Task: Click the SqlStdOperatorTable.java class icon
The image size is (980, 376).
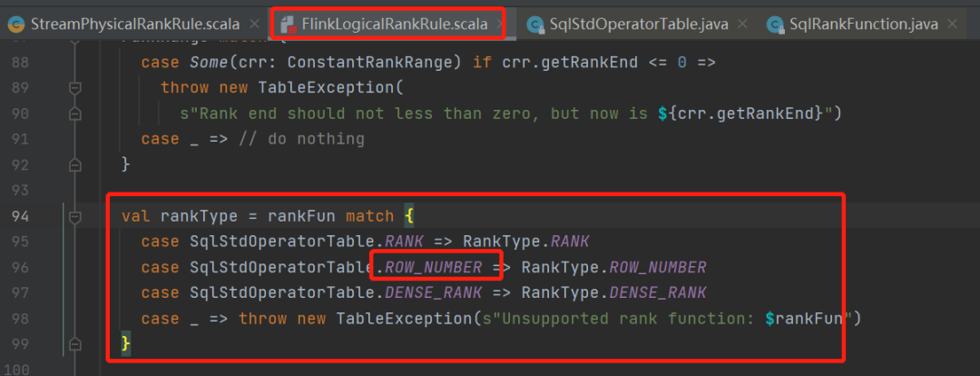Action: coord(535,25)
